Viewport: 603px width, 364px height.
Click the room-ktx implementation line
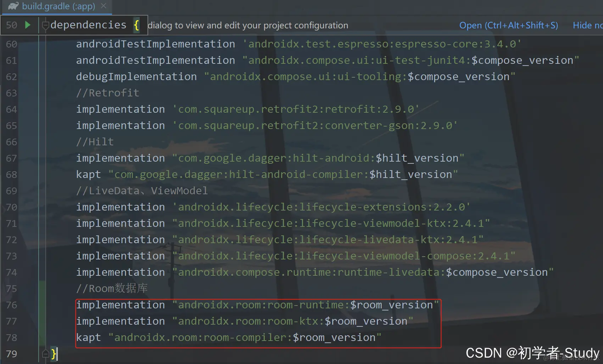245,321
